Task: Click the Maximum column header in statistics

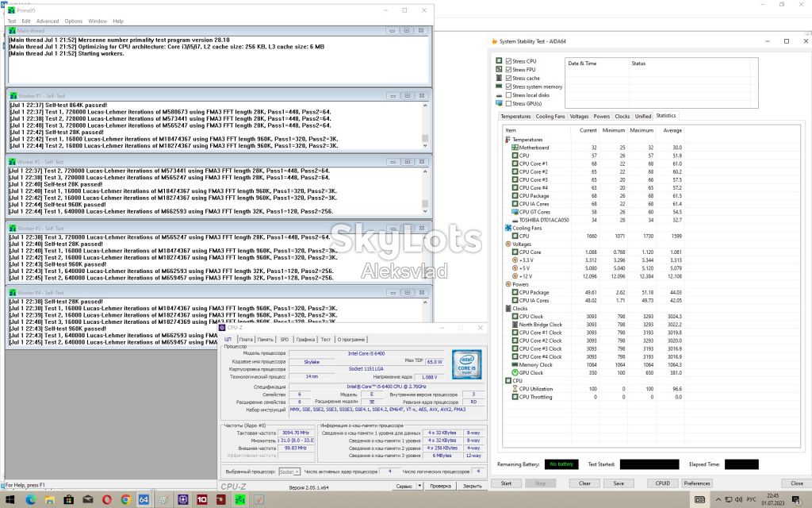Action: click(641, 131)
